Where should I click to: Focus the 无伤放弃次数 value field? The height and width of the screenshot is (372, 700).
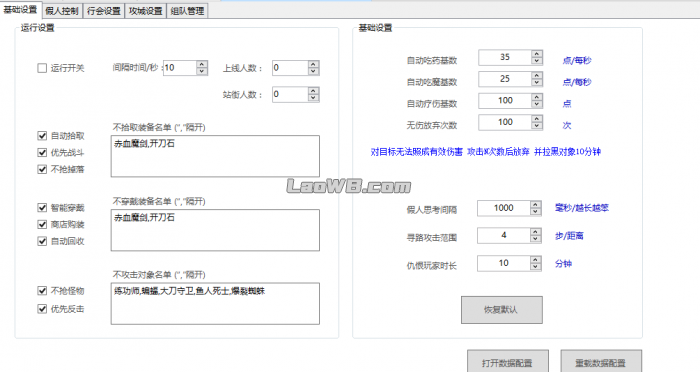tap(505, 122)
